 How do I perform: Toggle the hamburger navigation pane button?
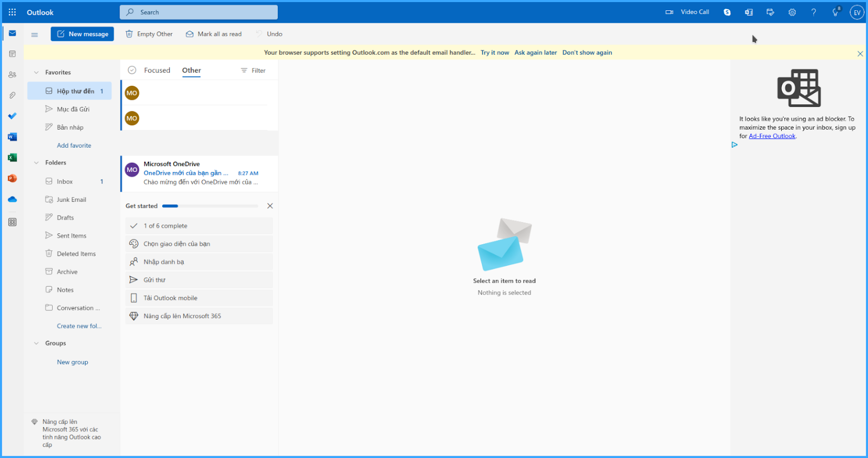point(35,34)
